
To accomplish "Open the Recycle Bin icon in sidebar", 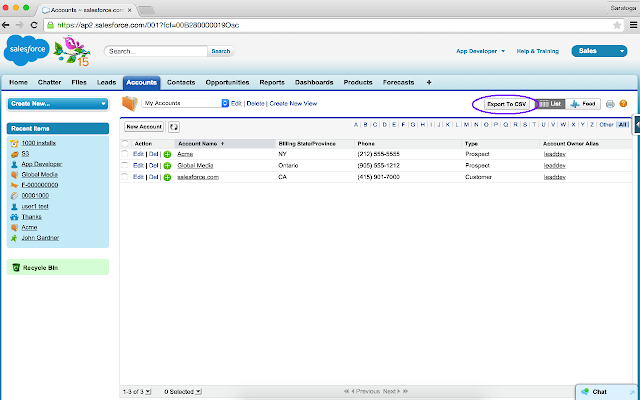I will point(16,268).
